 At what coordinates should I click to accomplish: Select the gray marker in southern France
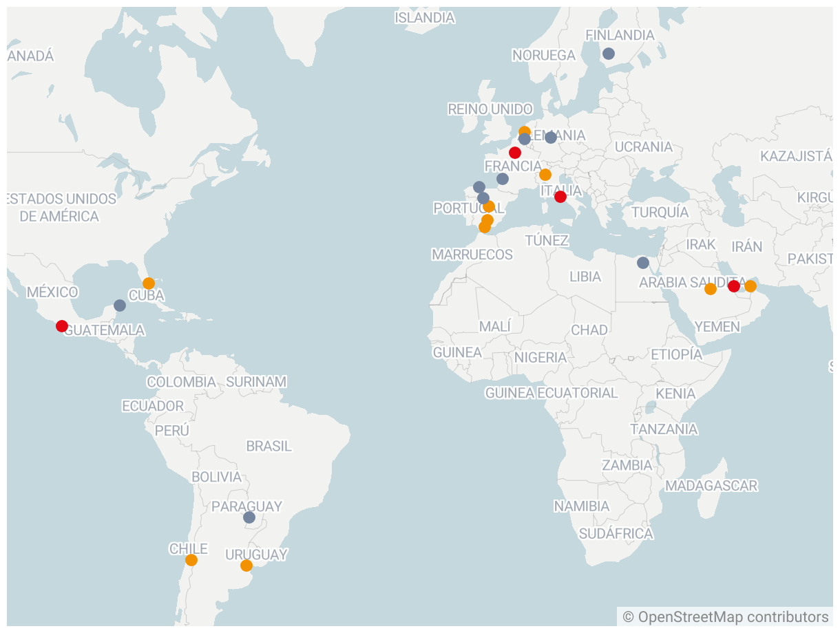coord(503,179)
